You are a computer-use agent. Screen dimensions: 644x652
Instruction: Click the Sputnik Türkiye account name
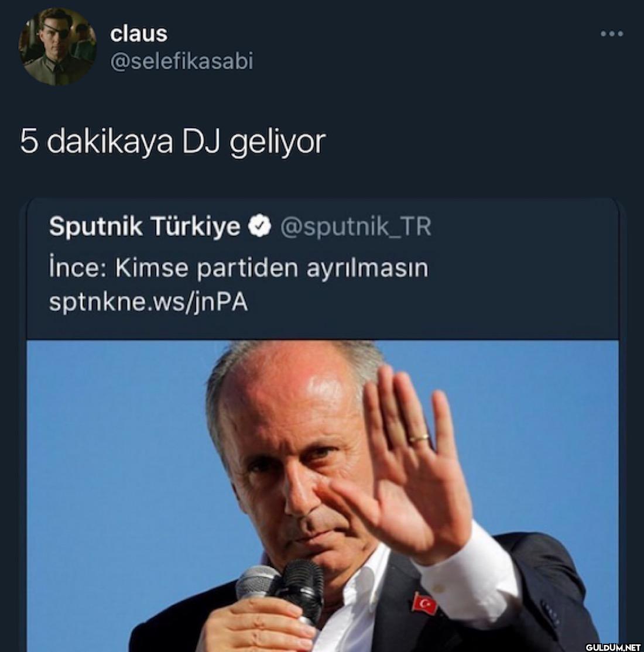pos(145,227)
